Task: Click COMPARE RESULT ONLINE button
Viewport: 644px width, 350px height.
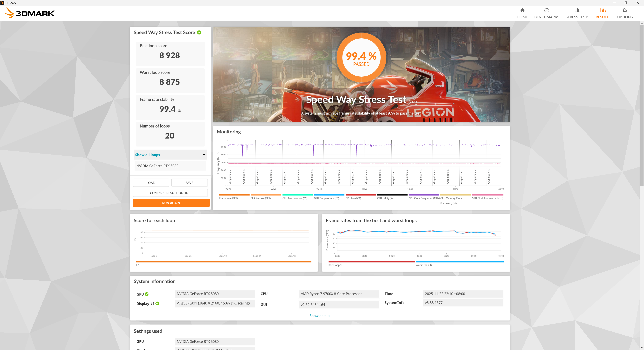Action: (x=170, y=193)
